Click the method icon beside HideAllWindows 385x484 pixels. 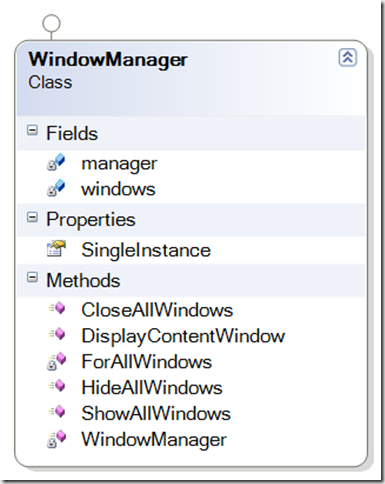point(57,386)
